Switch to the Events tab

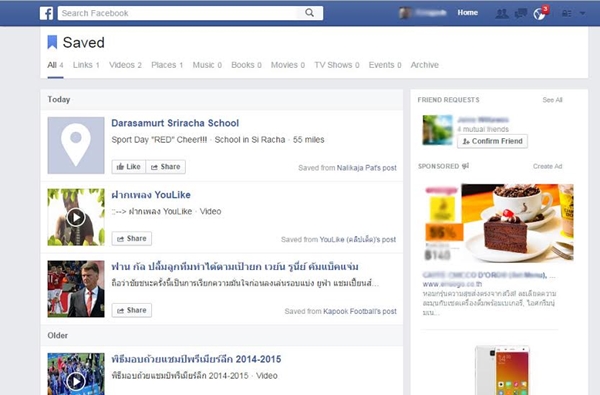pos(385,65)
